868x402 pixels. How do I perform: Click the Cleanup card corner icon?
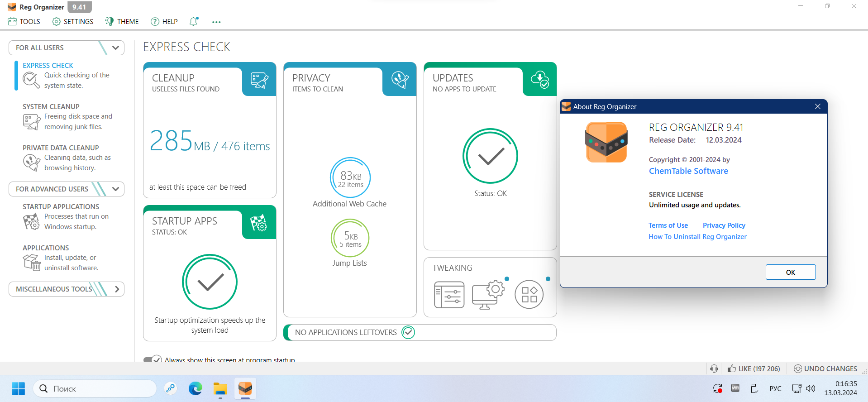(x=259, y=80)
